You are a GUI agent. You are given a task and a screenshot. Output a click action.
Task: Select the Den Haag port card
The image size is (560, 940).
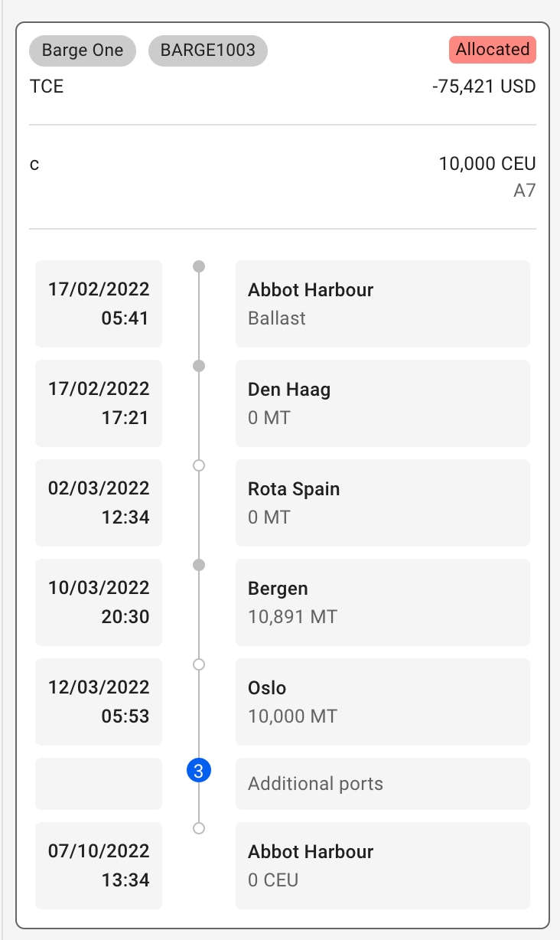[x=383, y=403]
